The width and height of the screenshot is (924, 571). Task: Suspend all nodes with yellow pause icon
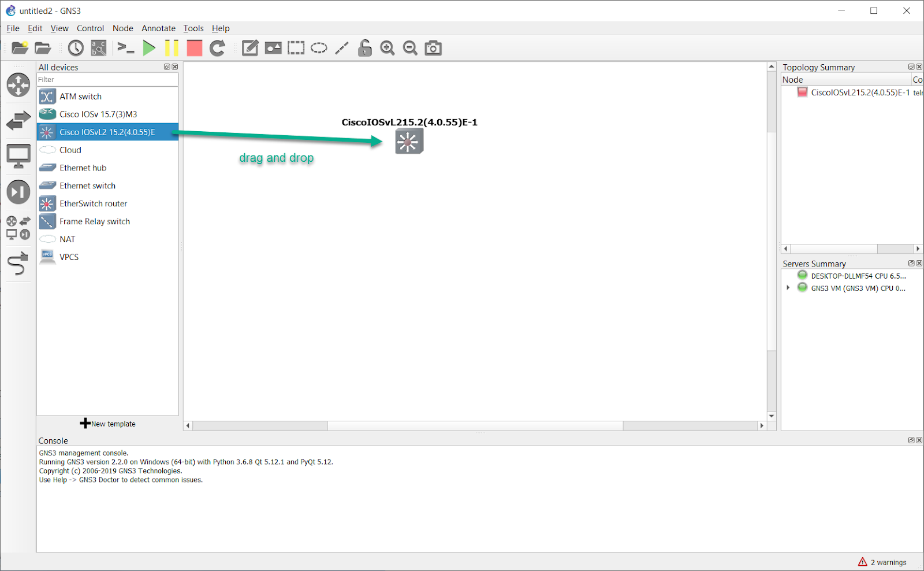(x=172, y=48)
